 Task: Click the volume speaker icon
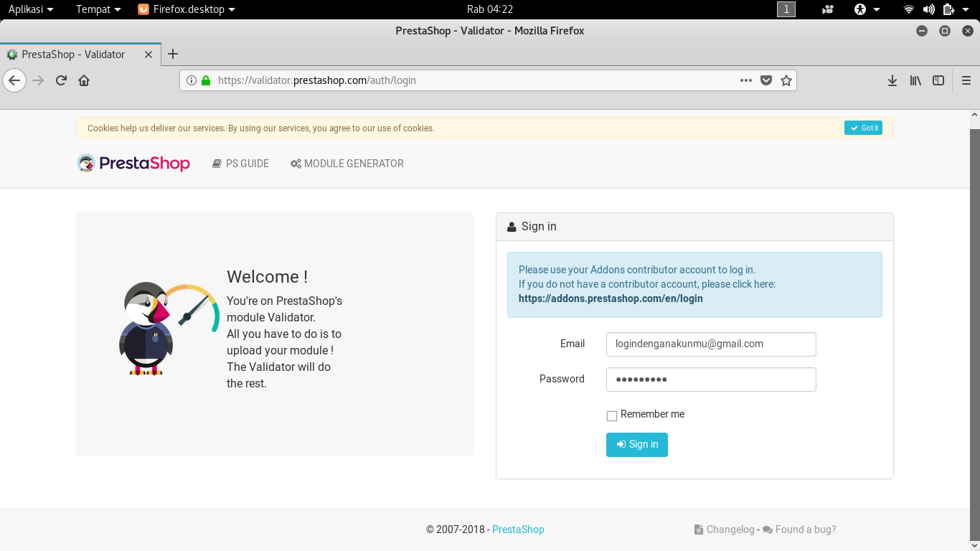[928, 9]
